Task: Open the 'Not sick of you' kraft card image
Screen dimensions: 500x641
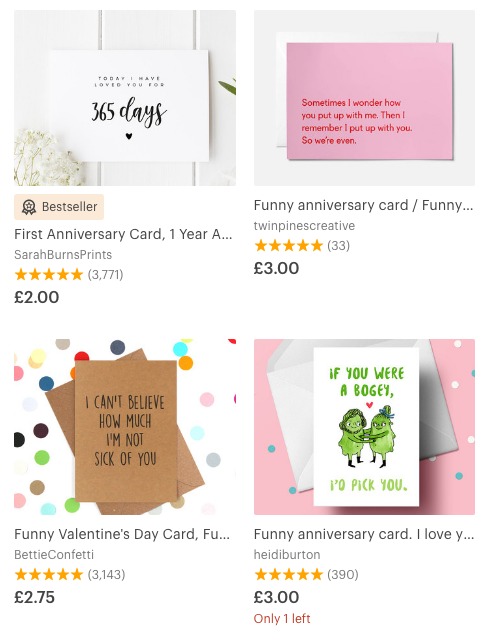Action: (125, 427)
